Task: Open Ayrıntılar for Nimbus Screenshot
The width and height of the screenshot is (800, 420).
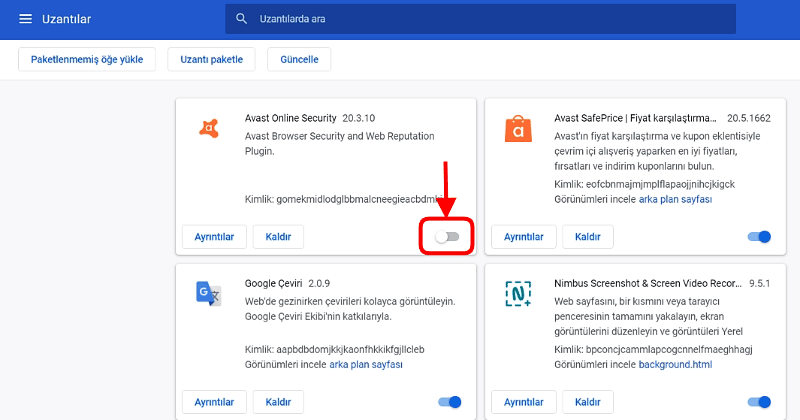Action: (x=523, y=402)
